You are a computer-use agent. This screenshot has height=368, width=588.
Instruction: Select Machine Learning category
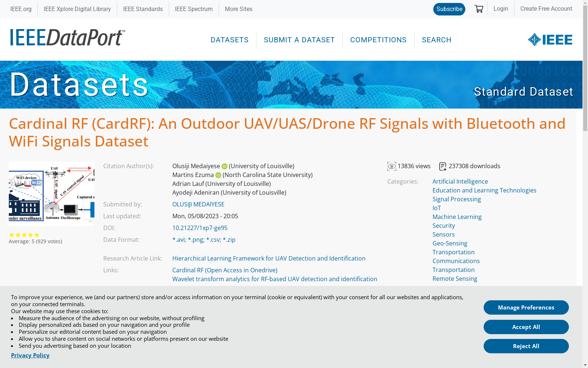(457, 217)
